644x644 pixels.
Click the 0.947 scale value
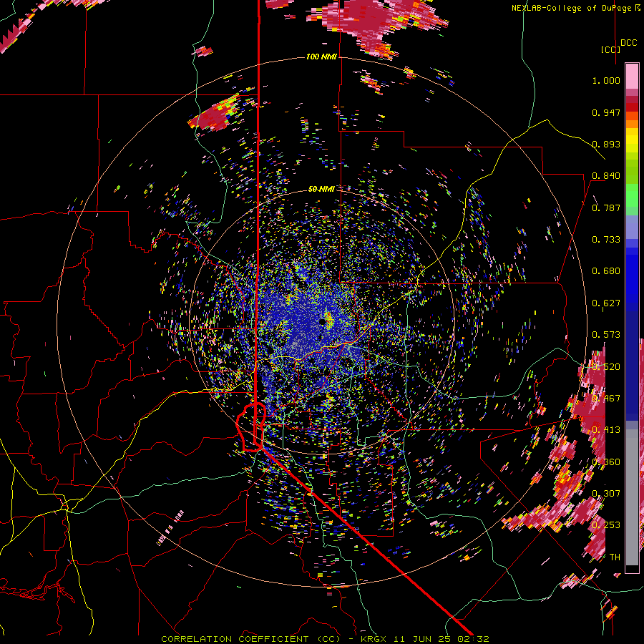(606, 112)
